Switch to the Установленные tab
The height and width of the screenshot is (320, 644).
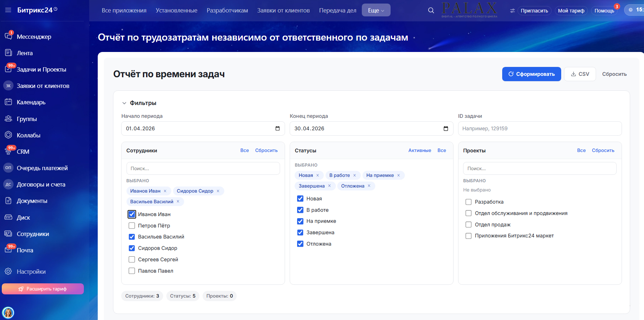point(176,10)
